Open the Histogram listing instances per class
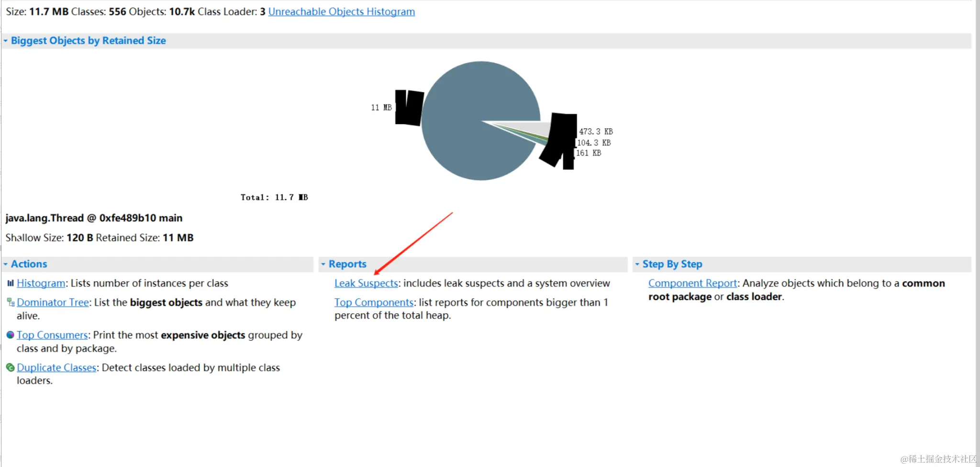This screenshot has height=467, width=980. click(x=41, y=284)
